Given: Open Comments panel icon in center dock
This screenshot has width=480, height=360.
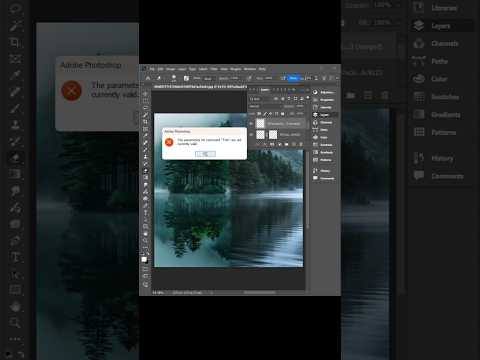Looking at the screenshot, I should tap(315, 178).
